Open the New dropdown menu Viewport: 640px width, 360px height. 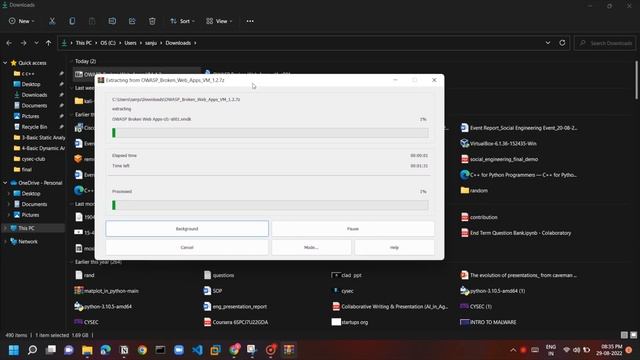point(22,21)
